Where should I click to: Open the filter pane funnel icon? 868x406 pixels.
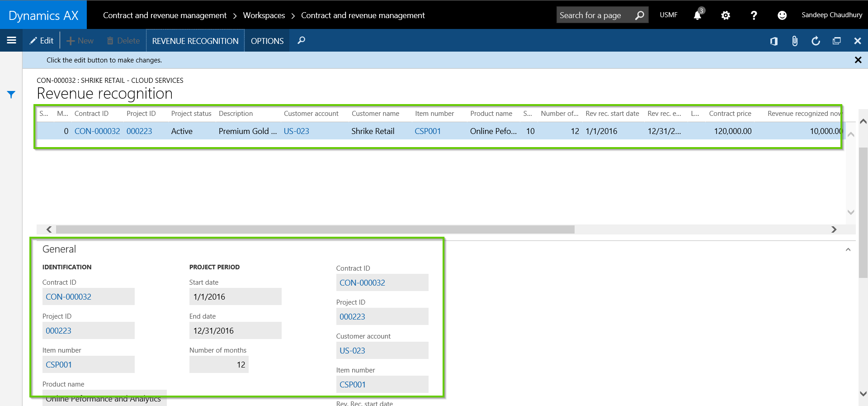click(11, 95)
